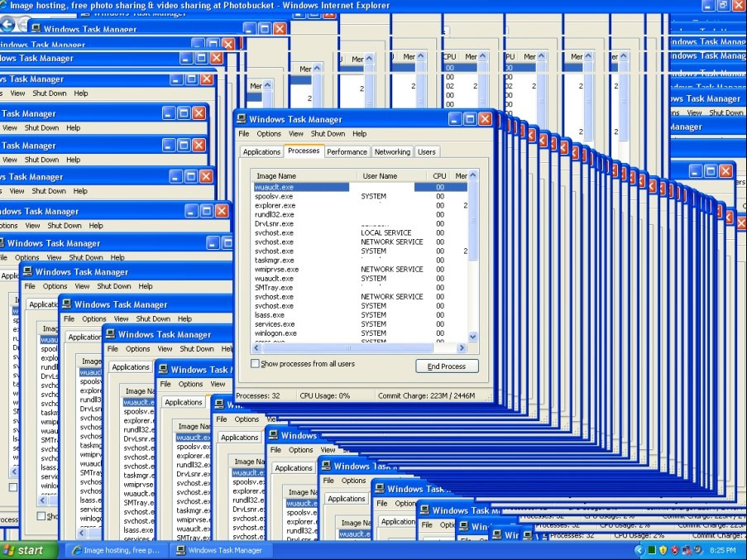
Task: Enable Show processes from all users in front window
Action: point(256,364)
